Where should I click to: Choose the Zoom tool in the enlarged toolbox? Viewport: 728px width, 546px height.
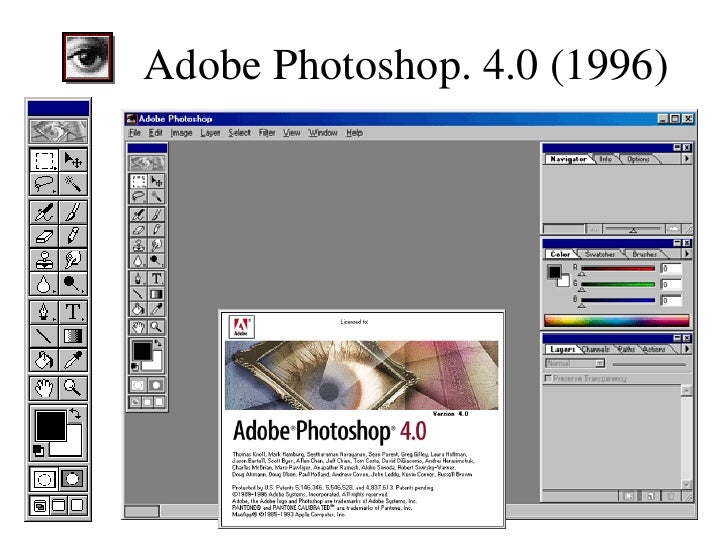[x=73, y=388]
